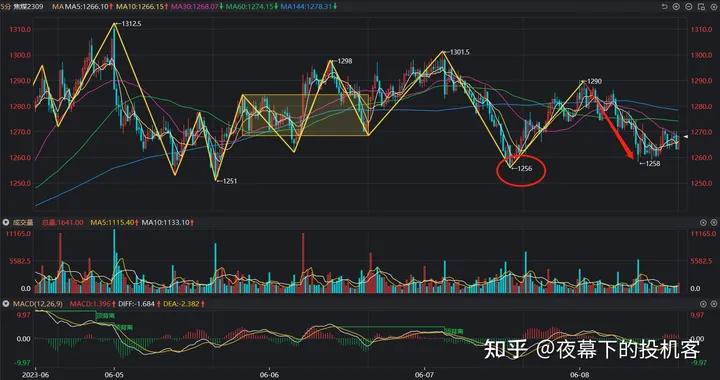Viewport: 720px width, 380px height.
Task: Click the 06-07 date on time axis
Action: 425,374
